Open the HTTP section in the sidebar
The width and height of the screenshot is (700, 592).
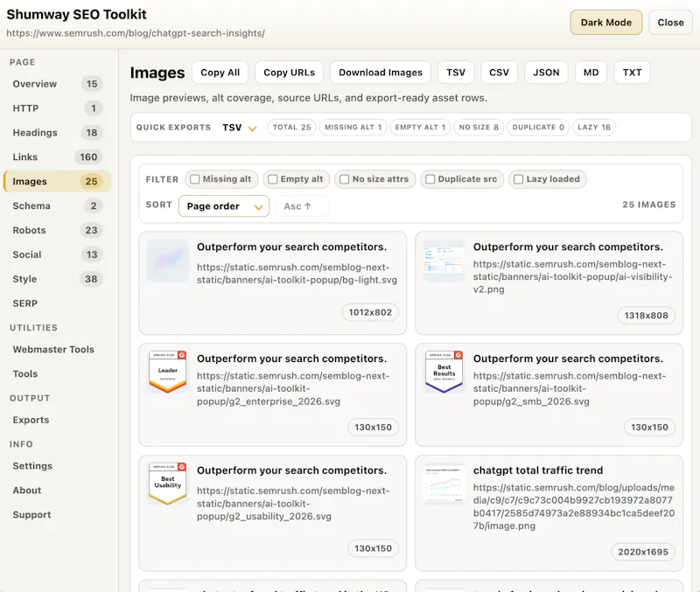point(57,108)
